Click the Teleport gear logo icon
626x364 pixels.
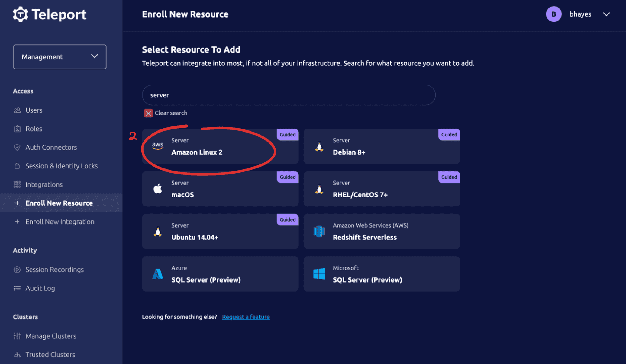pos(21,14)
